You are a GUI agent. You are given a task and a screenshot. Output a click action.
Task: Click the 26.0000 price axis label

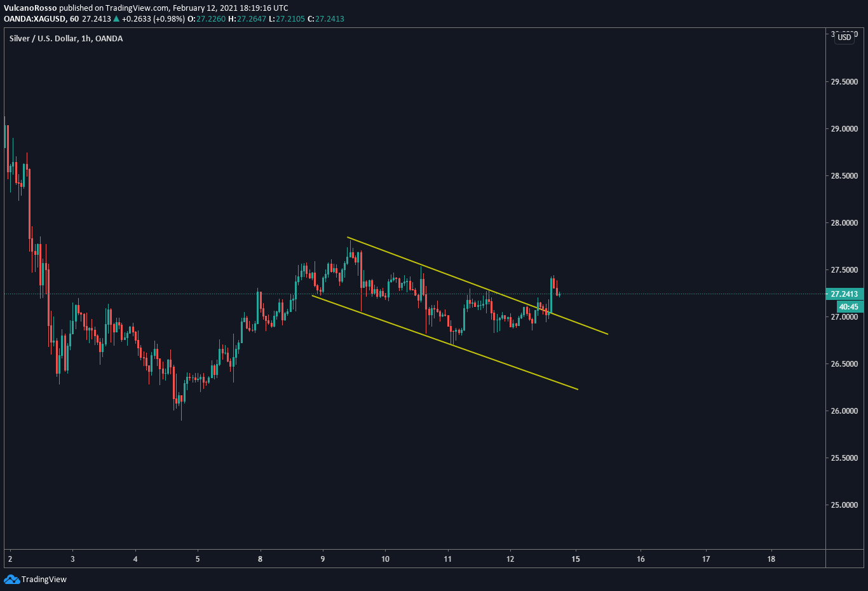[844, 411]
